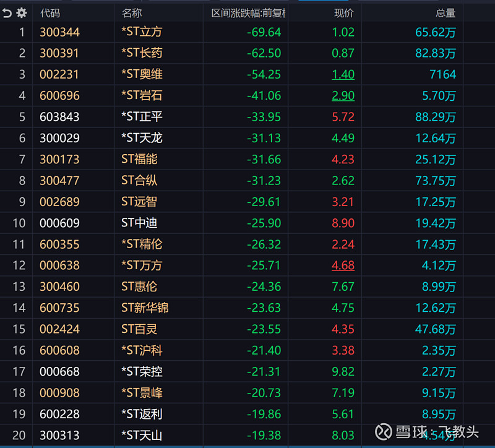
Task: Click stock code 002424
Action: click(x=59, y=329)
